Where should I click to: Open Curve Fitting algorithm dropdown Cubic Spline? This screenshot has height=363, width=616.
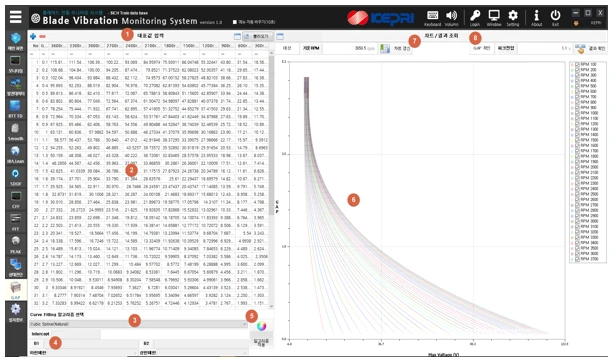coord(138,324)
